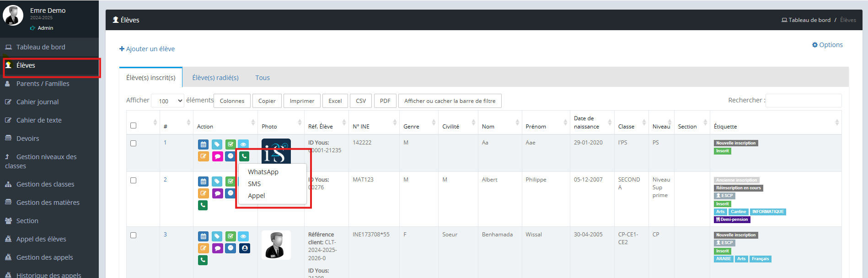
Task: Tick the checkbox for student row 1
Action: point(134,143)
